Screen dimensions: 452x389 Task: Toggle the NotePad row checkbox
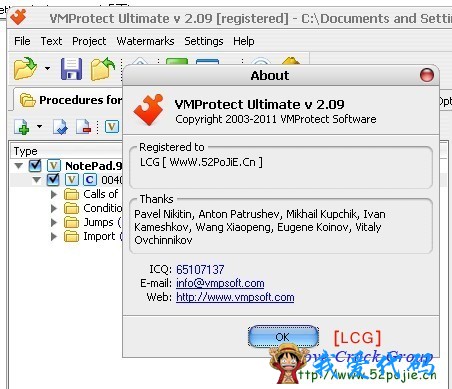click(35, 165)
